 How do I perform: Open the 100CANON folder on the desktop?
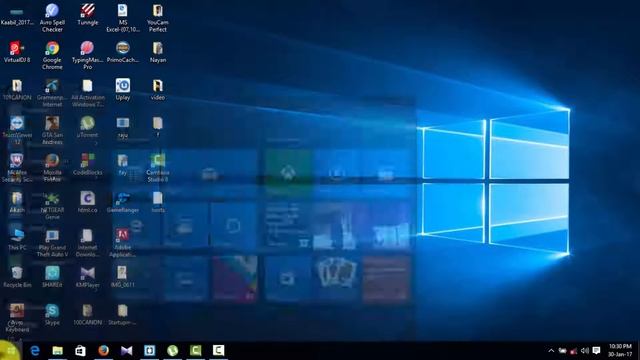click(87, 315)
